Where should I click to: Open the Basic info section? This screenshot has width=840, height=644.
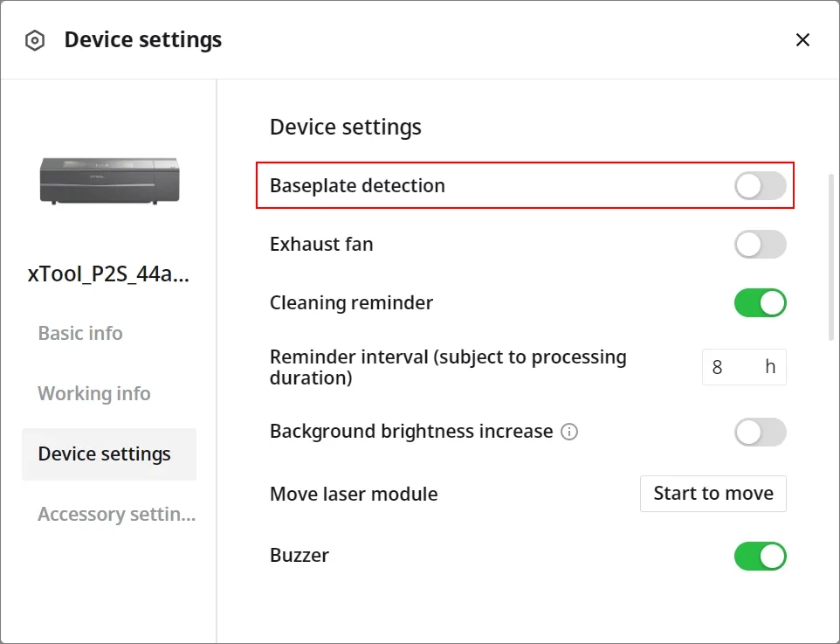coord(80,333)
